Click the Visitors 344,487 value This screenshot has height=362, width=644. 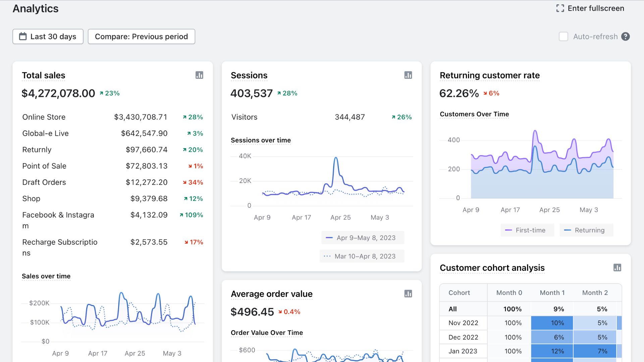350,117
